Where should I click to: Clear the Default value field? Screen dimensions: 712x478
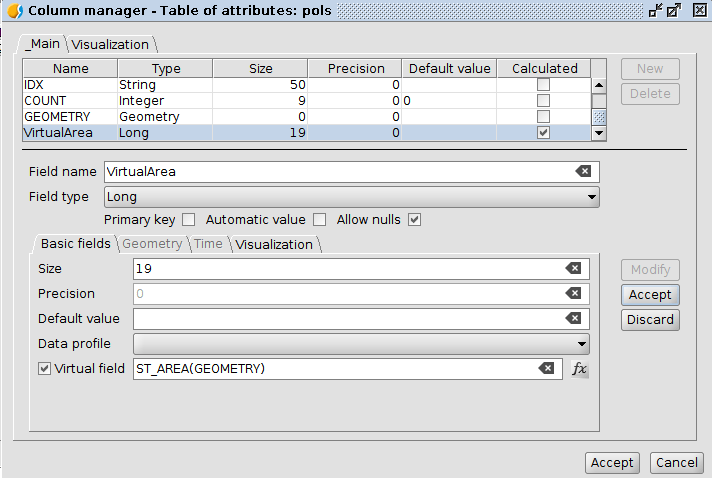coord(573,319)
